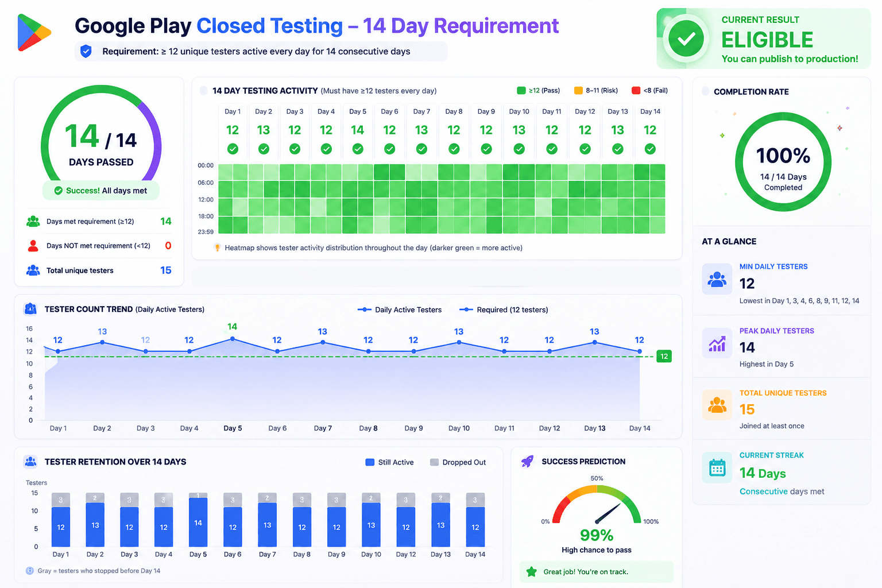Click the 'Total unique testers' row
The height and width of the screenshot is (588, 882).
(99, 270)
